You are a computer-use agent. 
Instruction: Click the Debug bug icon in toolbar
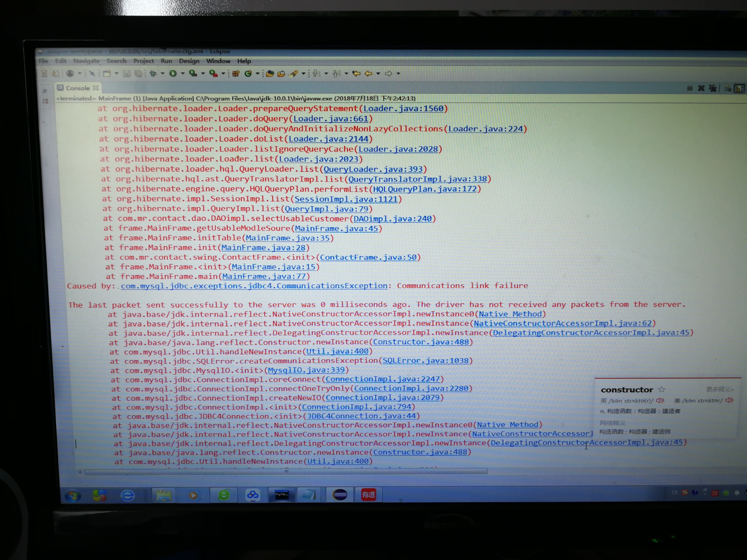[x=153, y=73]
